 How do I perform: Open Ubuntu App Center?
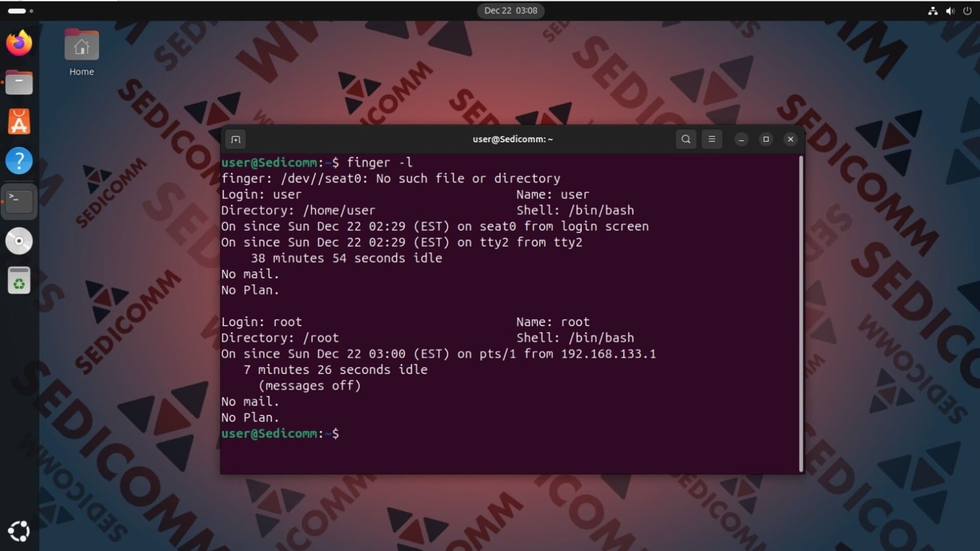[x=19, y=122]
